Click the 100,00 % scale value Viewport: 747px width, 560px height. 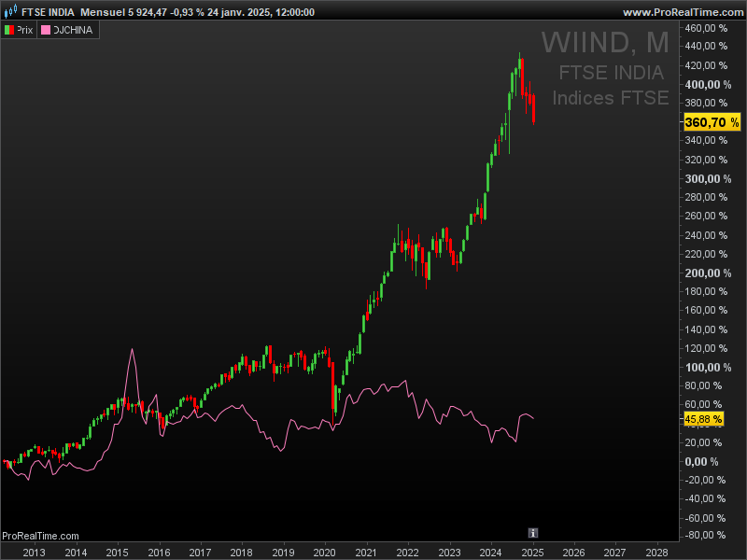click(708, 368)
